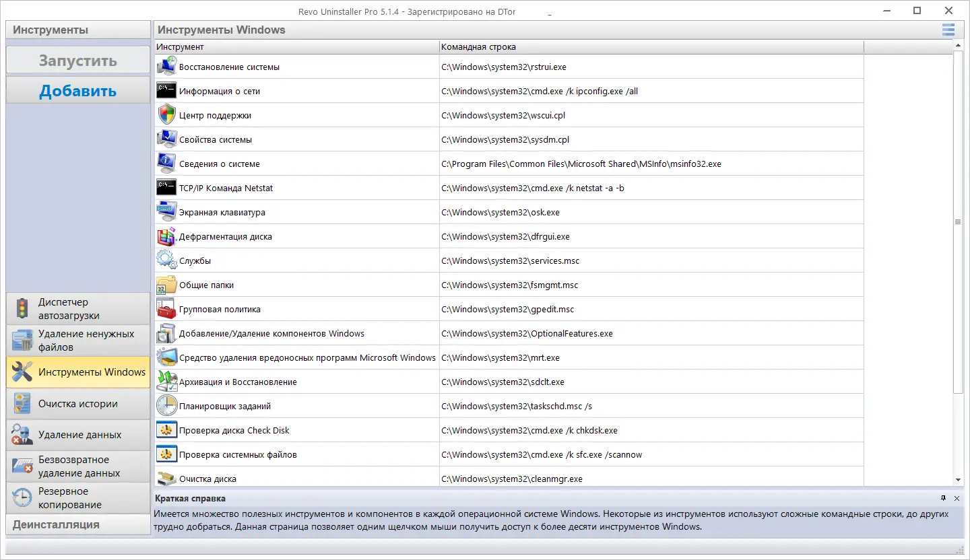
Task: Click the TCP/IP Команда Netstat icon
Action: pyautogui.click(x=166, y=188)
